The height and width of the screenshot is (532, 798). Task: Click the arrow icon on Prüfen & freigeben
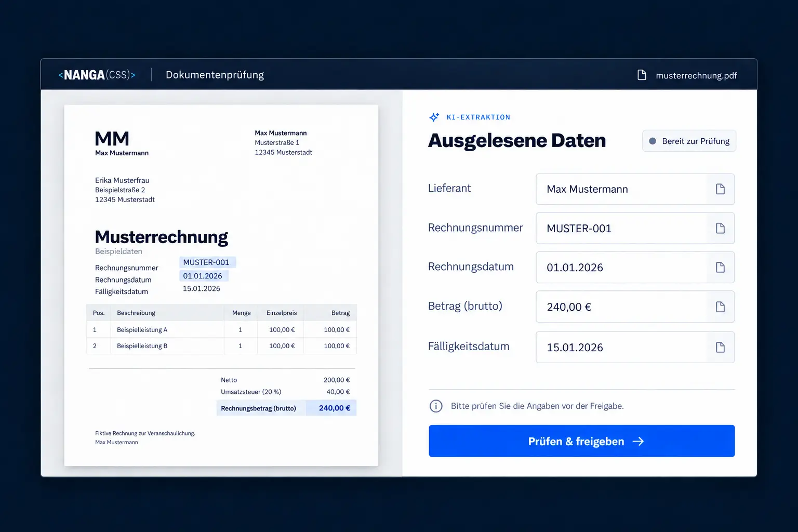click(639, 441)
